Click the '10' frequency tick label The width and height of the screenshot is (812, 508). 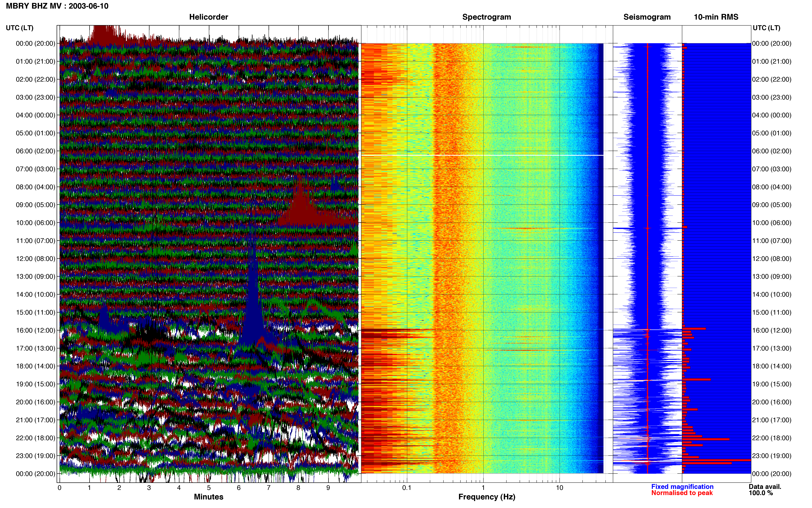tap(559, 488)
